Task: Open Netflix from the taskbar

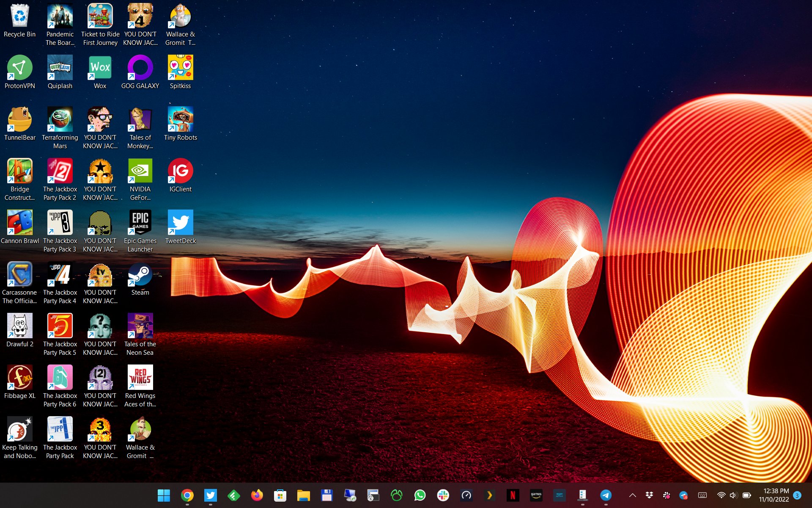Action: coord(513,495)
